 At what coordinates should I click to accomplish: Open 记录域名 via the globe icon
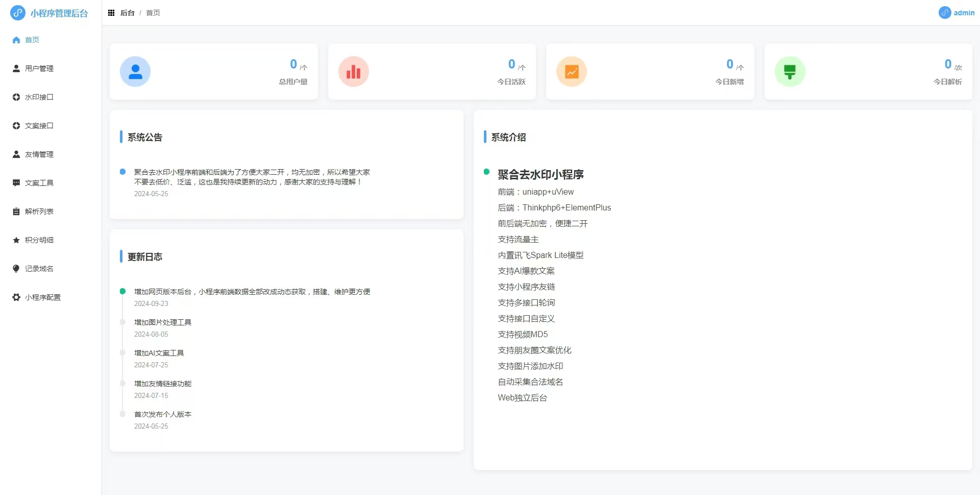(16, 268)
